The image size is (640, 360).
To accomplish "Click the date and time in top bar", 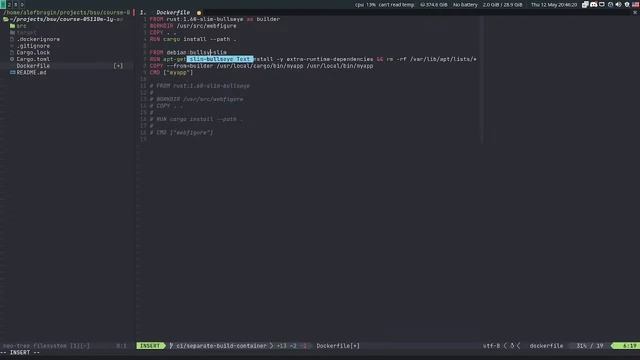I will (554, 5).
